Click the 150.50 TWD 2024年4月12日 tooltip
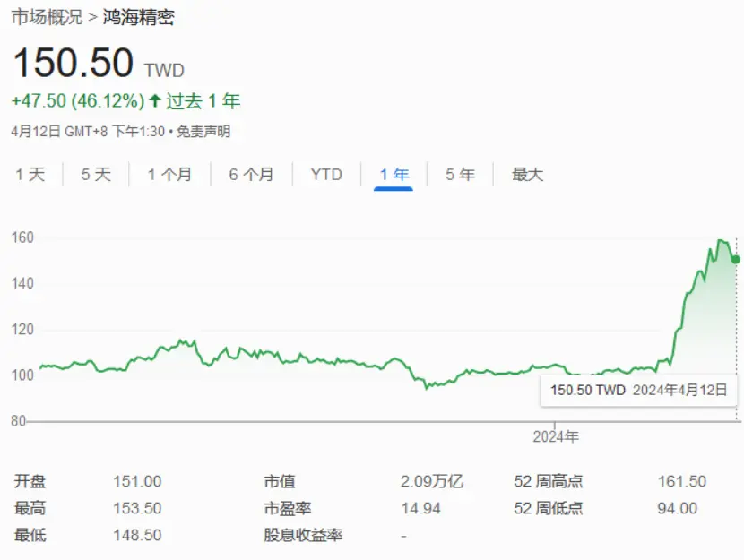 pos(638,391)
